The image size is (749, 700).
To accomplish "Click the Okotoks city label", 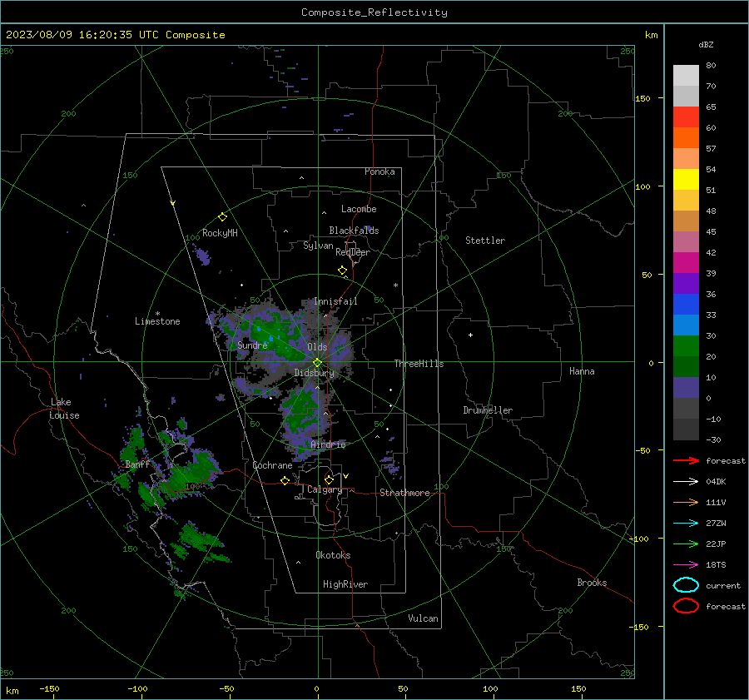I will [x=333, y=555].
